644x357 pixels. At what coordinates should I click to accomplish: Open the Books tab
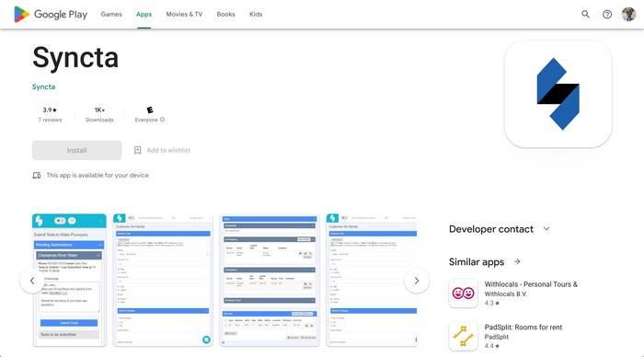[x=226, y=15]
